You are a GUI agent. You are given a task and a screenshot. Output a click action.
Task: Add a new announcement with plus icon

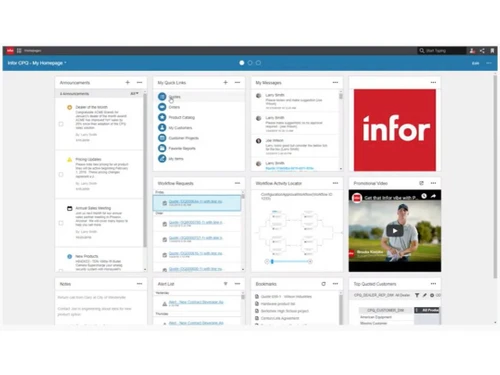click(x=127, y=82)
